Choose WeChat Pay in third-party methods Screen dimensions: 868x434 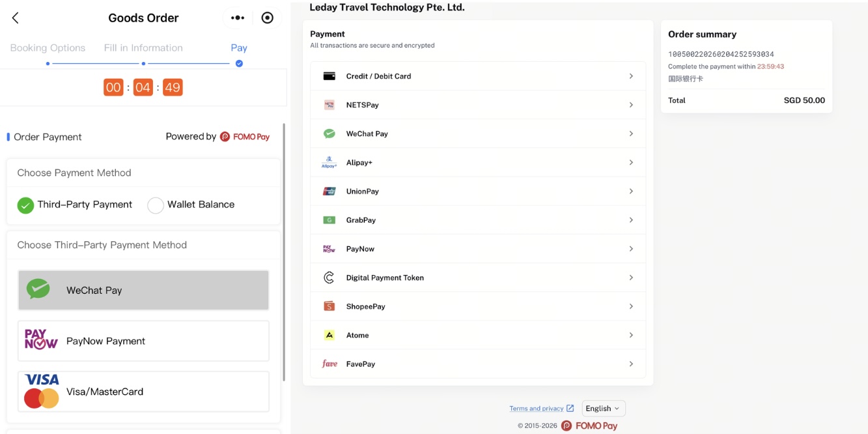143,290
